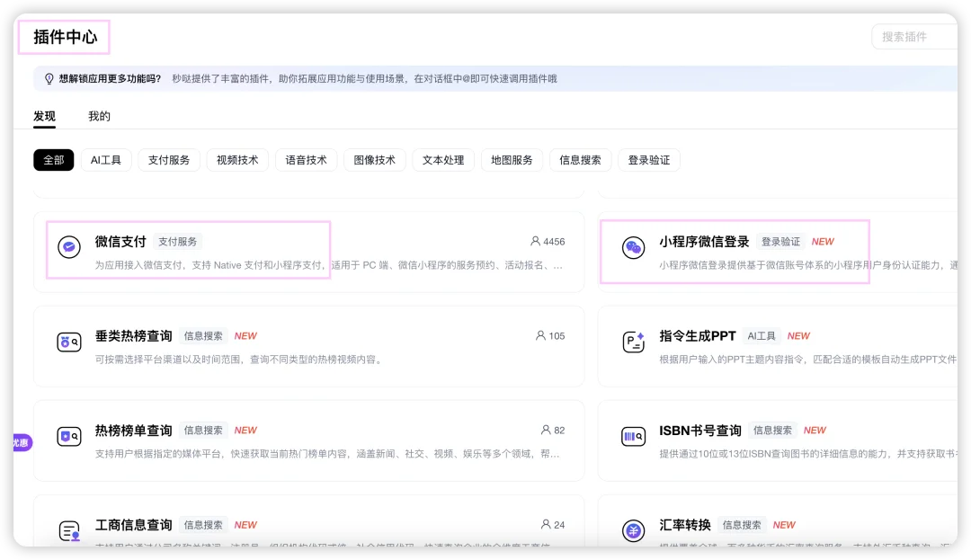Switch to the 发现 tab
The height and width of the screenshot is (560, 971).
click(x=44, y=115)
